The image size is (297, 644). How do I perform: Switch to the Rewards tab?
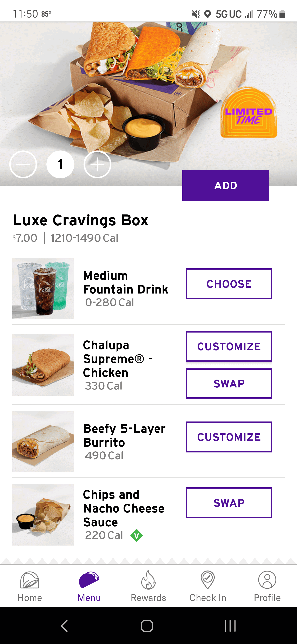tap(148, 586)
